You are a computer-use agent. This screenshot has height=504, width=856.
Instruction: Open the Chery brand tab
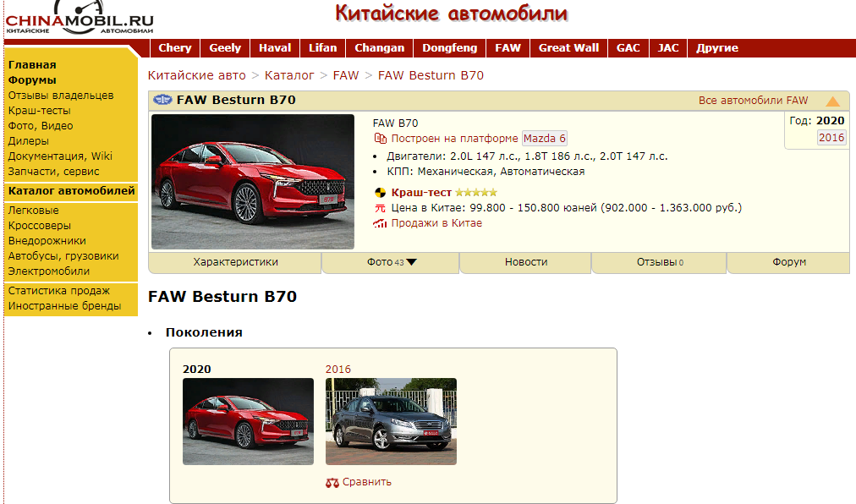coord(175,48)
